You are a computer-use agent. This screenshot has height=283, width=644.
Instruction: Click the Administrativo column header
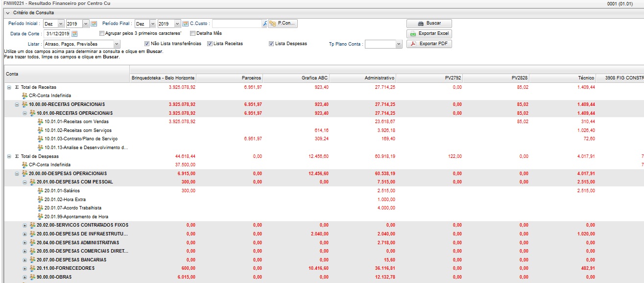pos(379,78)
